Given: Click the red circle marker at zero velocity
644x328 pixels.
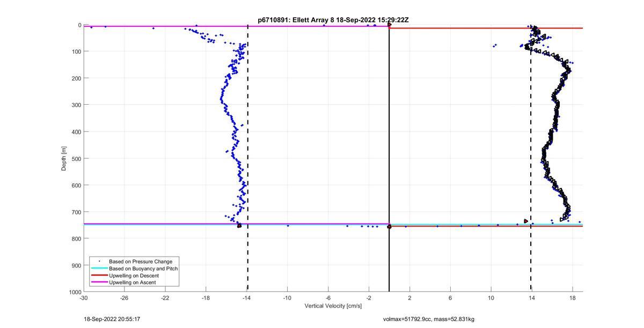Looking at the screenshot, I should click(389, 227).
